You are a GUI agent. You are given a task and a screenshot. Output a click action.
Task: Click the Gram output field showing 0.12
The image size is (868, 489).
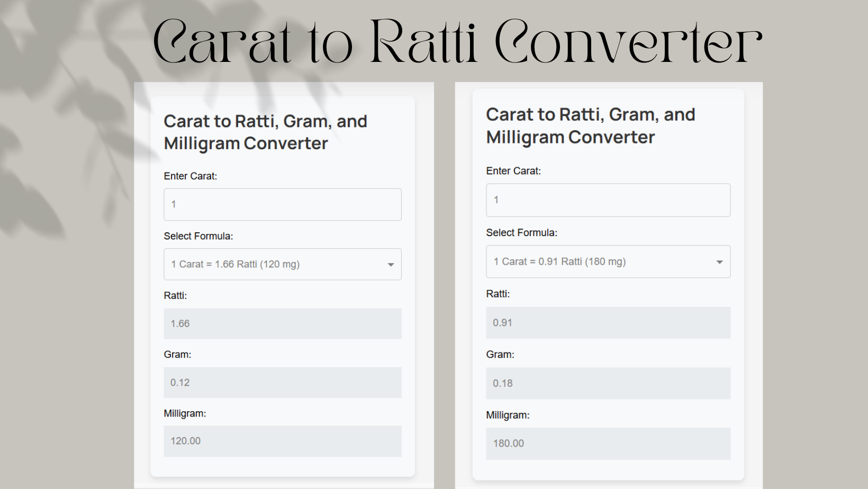point(283,383)
